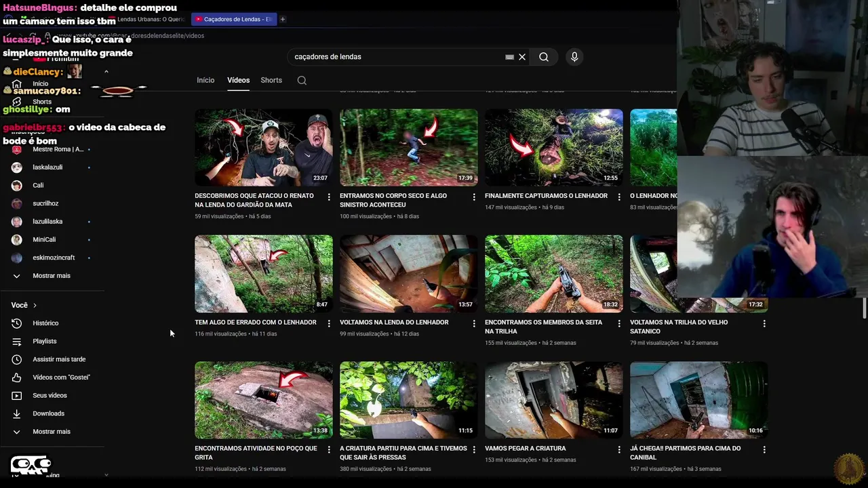
Task: Expand the Você section chevron
Action: point(35,306)
